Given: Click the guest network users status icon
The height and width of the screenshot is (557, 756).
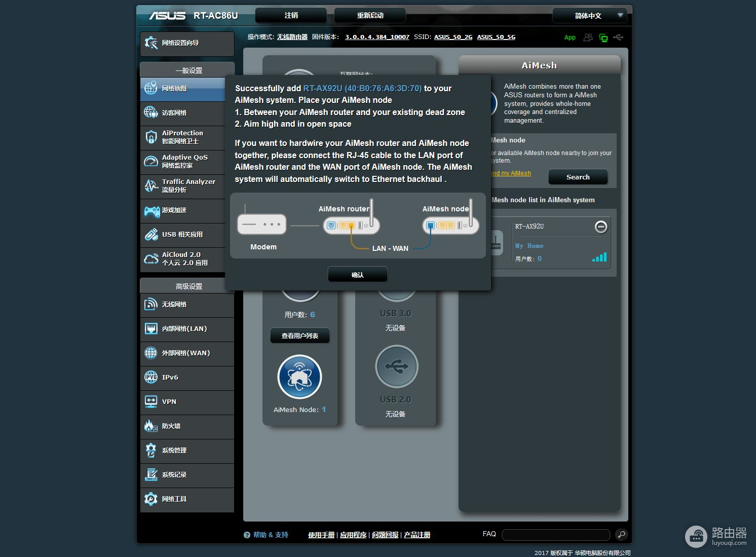Looking at the screenshot, I should 588,38.
